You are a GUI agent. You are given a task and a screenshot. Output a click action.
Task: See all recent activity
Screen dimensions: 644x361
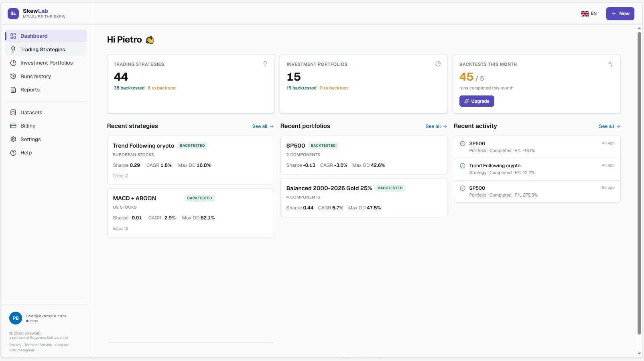coord(609,126)
